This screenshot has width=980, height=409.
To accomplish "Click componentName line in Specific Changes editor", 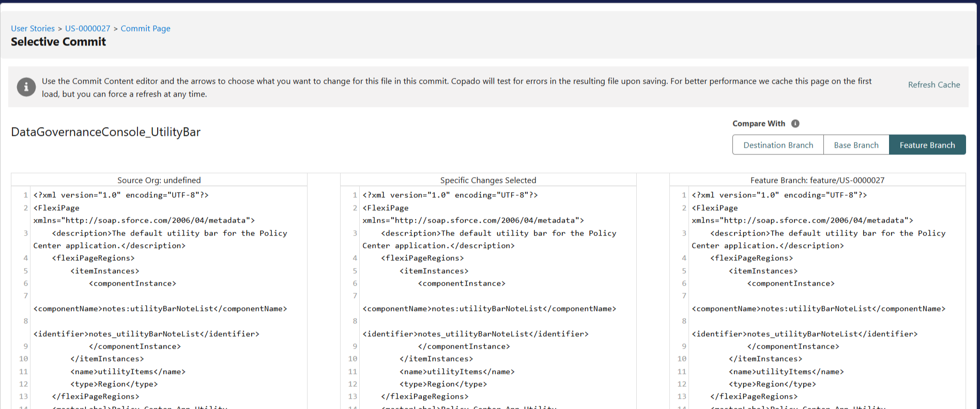I will coord(489,309).
